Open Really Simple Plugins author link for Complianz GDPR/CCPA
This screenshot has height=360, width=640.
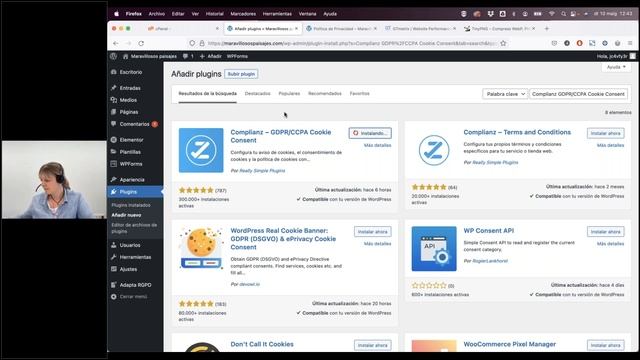pyautogui.click(x=262, y=171)
